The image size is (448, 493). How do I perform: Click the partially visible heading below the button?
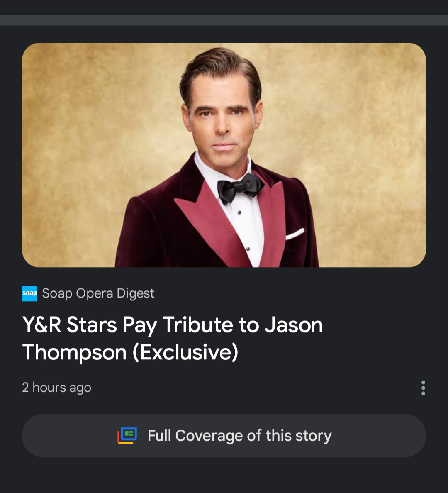[56, 491]
